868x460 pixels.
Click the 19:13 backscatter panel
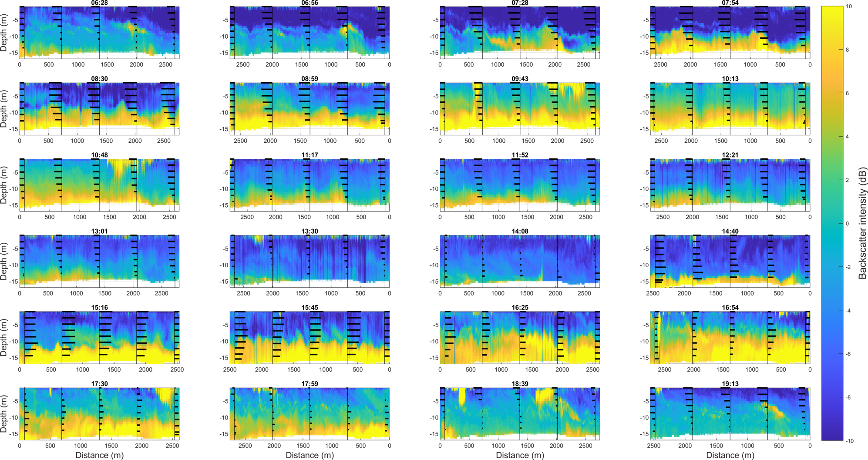(730, 413)
